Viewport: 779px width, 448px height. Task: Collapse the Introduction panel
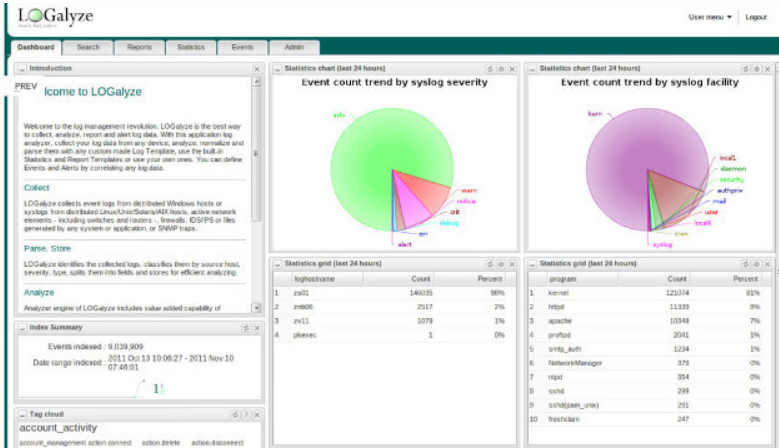22,69
